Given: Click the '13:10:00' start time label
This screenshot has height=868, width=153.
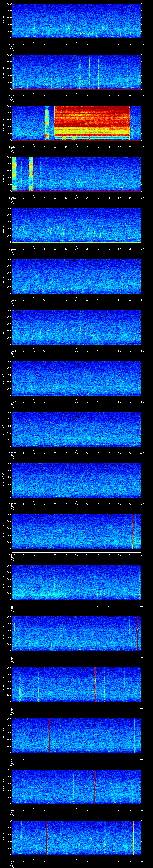Looking at the screenshot, I should tap(12, 504).
